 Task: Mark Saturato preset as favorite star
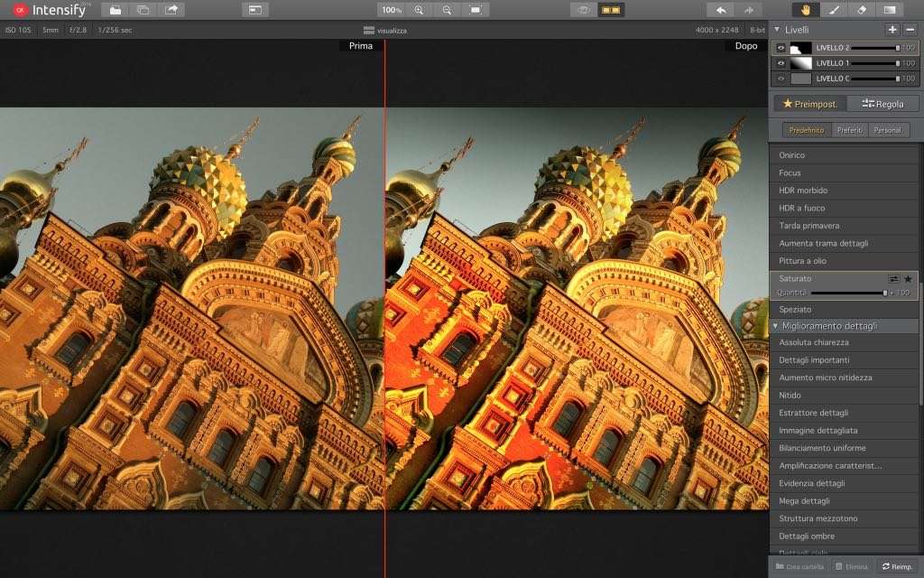(908, 279)
